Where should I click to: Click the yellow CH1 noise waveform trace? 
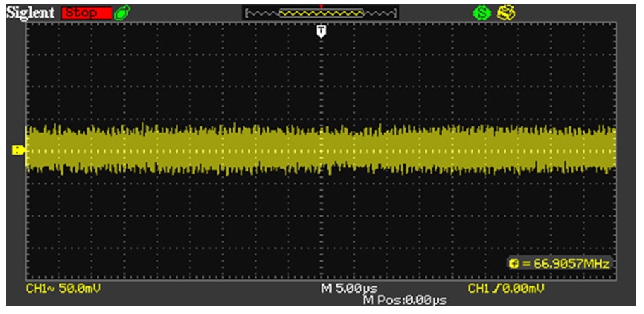(212, 150)
